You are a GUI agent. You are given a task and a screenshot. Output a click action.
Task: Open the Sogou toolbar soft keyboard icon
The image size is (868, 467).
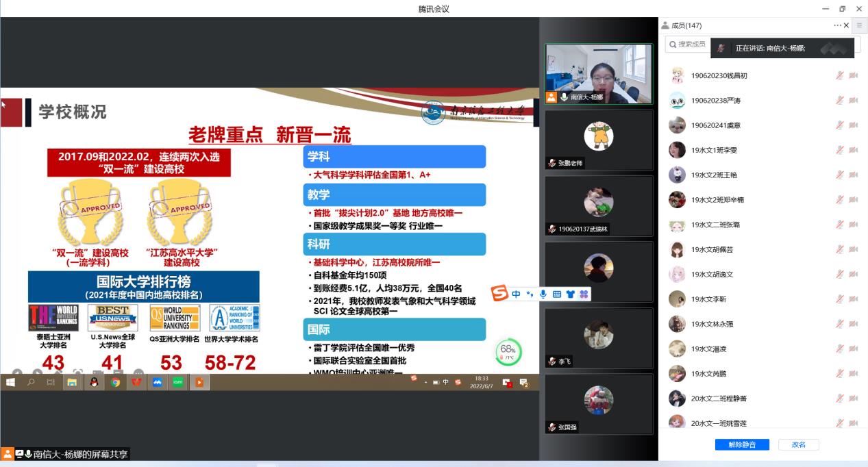[x=556, y=294]
